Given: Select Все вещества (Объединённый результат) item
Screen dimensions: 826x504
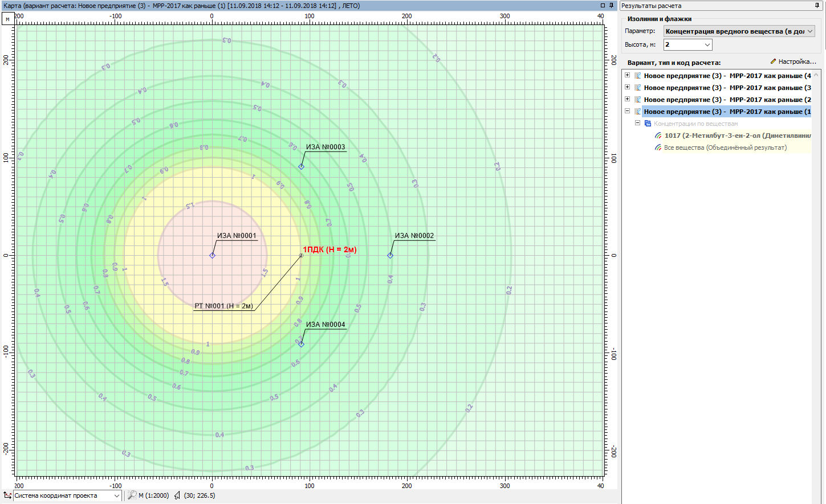Looking at the screenshot, I should pyautogui.click(x=725, y=147).
